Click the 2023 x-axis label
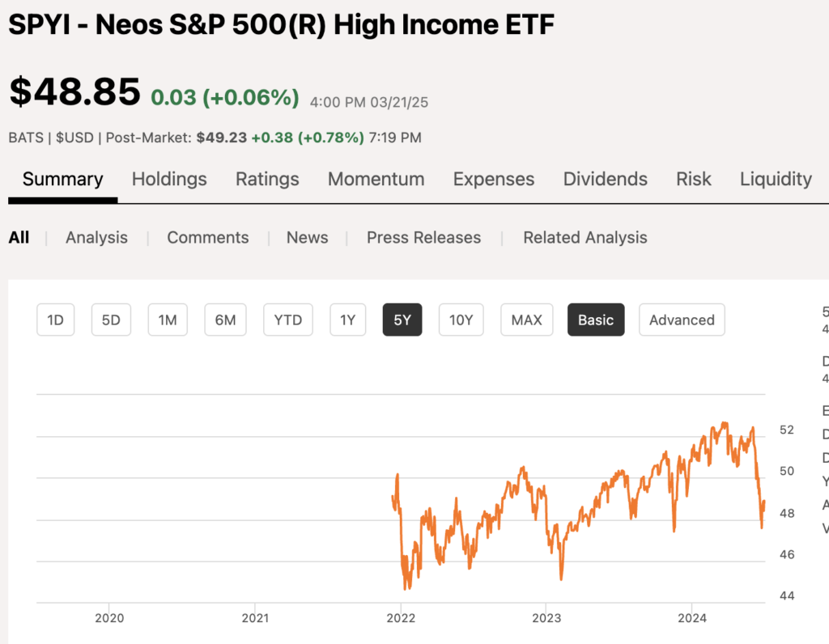 tap(546, 618)
